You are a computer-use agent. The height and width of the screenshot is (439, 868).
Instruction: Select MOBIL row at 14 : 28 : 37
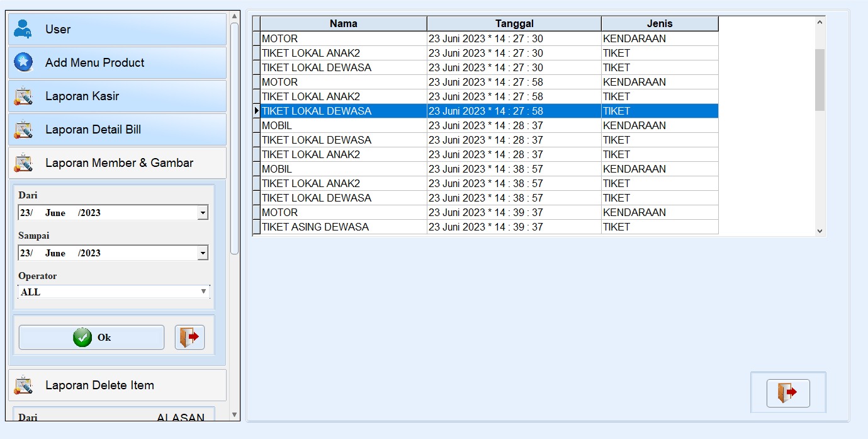coord(489,125)
